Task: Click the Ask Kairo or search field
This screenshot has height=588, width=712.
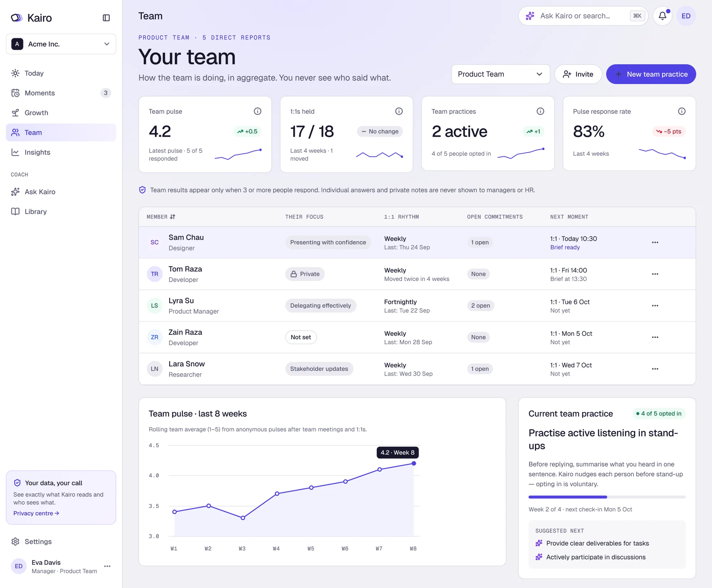Action: [583, 16]
